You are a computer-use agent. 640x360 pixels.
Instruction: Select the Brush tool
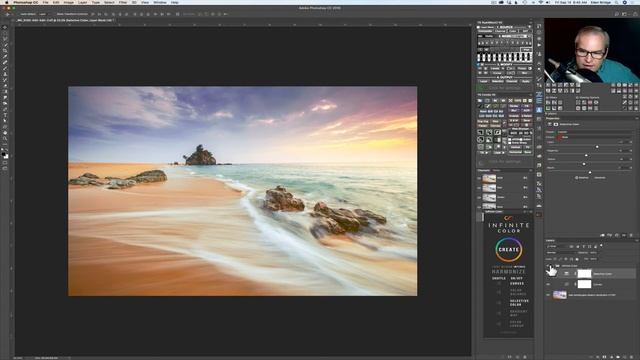(5, 69)
